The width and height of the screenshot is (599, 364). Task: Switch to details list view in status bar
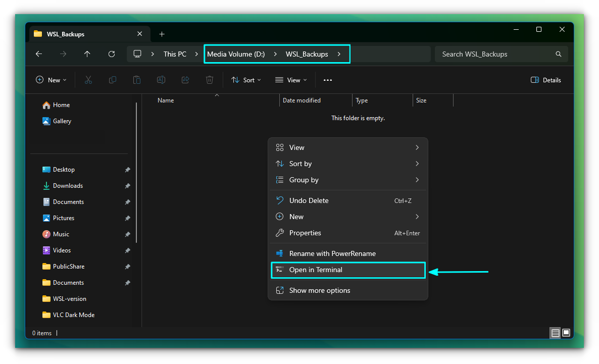click(556, 333)
